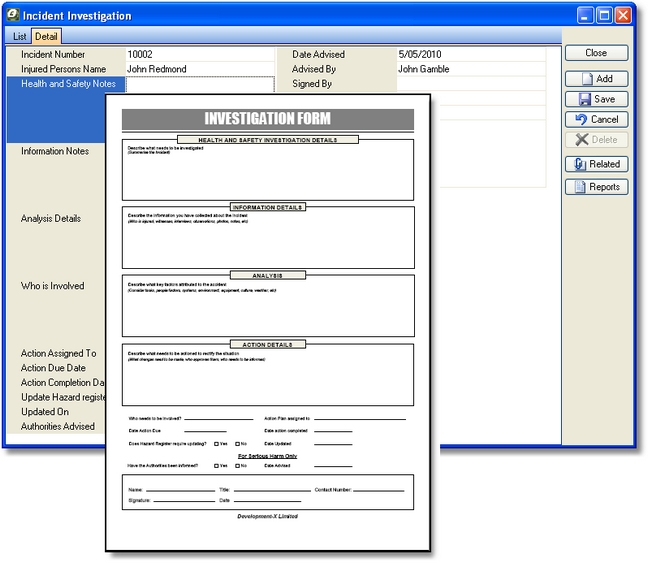The height and width of the screenshot is (563, 648).
Task: Close window with the red X
Action: tap(623, 16)
